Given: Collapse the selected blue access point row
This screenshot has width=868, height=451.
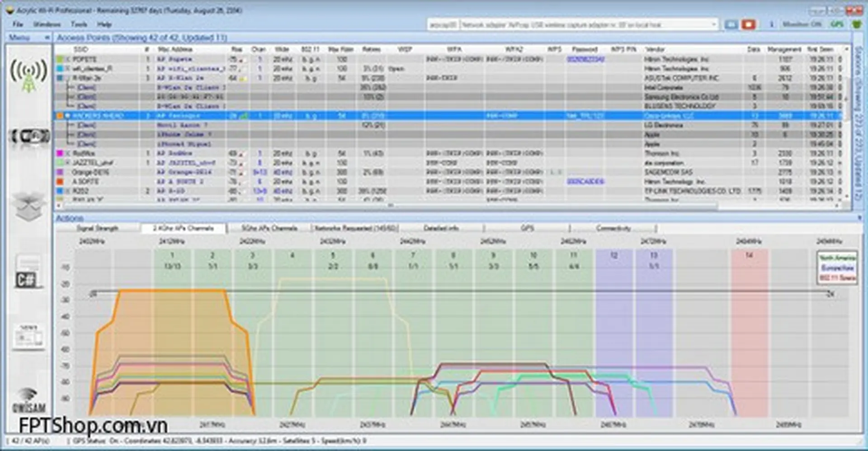Looking at the screenshot, I should (68, 116).
